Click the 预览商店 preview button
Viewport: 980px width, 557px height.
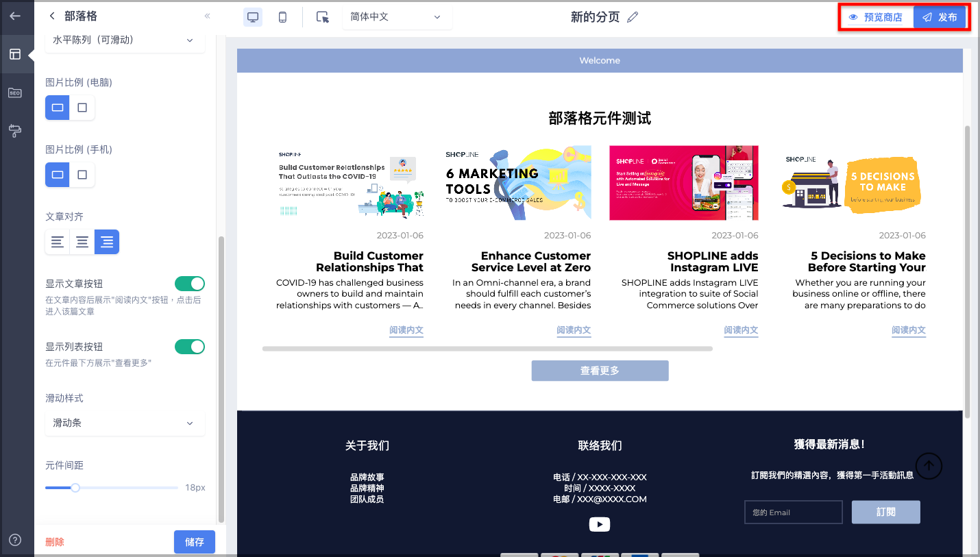[876, 17]
